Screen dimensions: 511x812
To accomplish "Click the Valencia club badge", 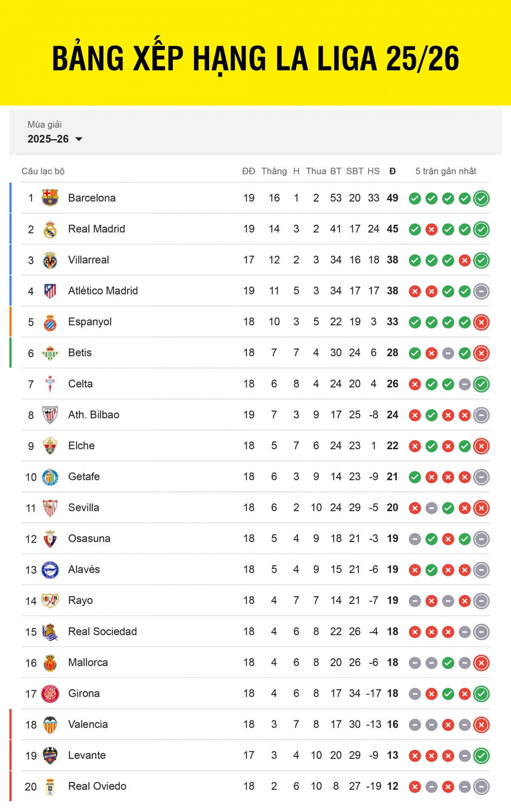I will pos(50,724).
